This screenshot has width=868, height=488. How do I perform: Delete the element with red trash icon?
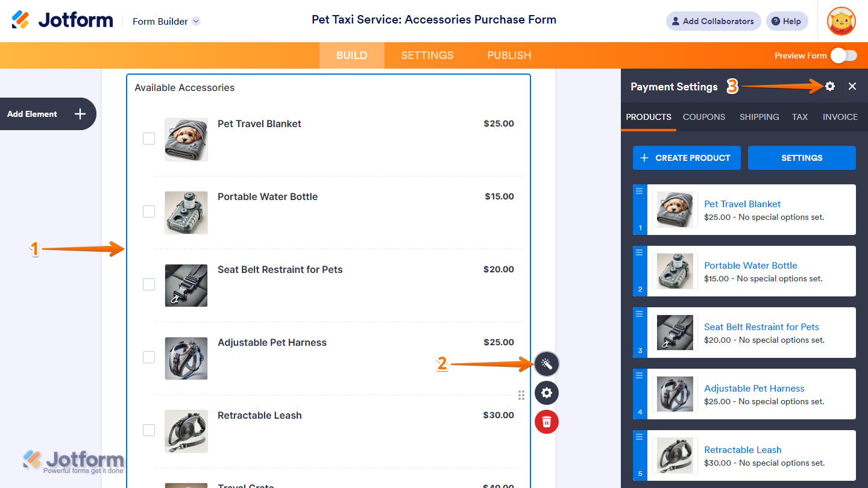tap(547, 421)
